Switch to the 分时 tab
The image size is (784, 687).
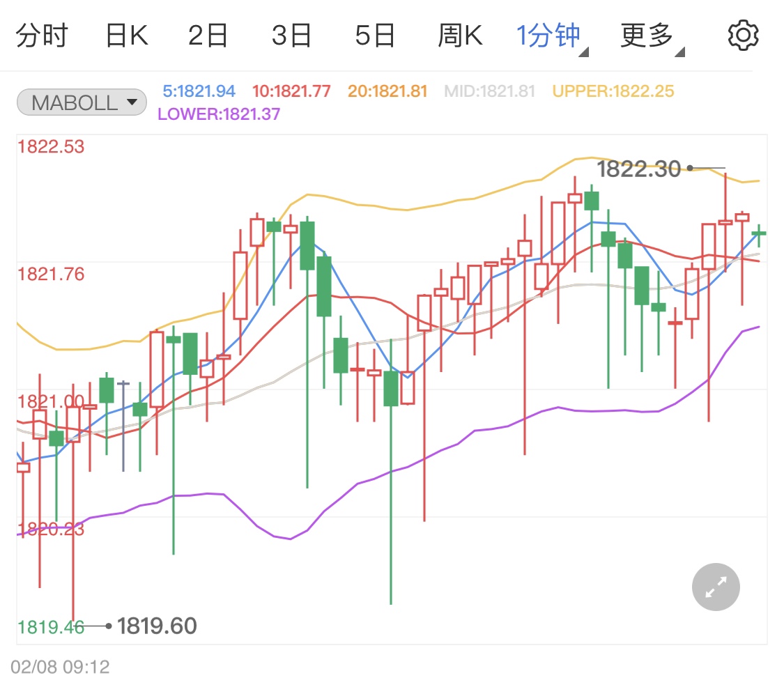pos(42,36)
